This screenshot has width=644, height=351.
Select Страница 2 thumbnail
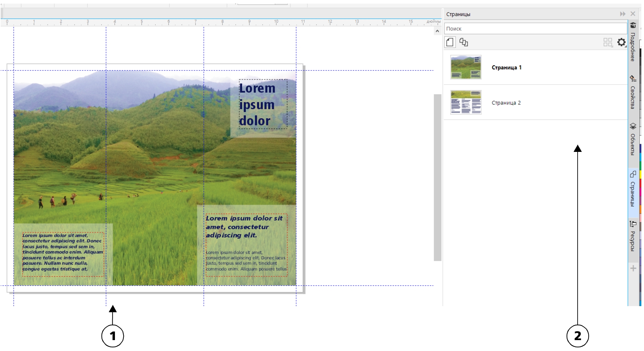coord(466,102)
